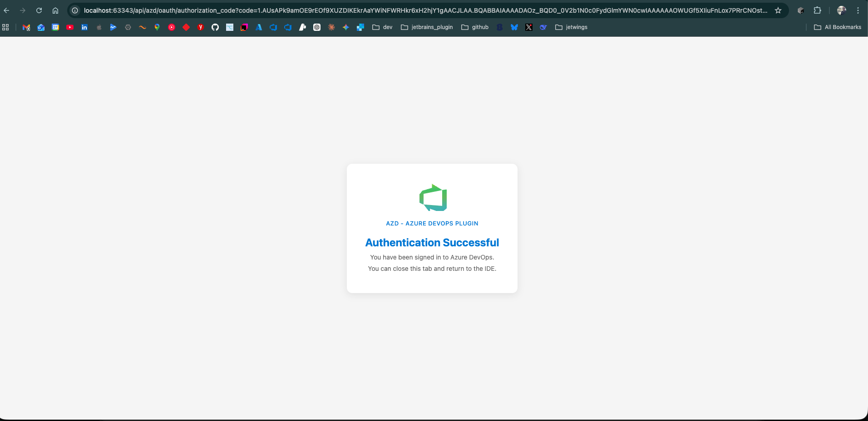
Task: Open the Apple logo bookmark
Action: click(x=99, y=27)
